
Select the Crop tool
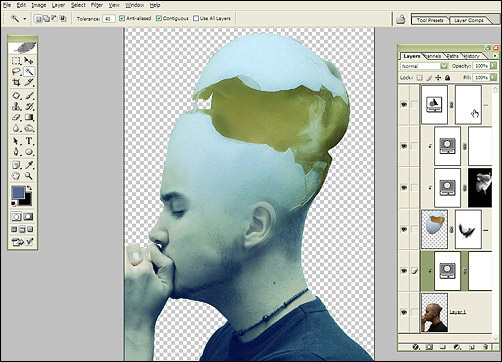[16, 82]
